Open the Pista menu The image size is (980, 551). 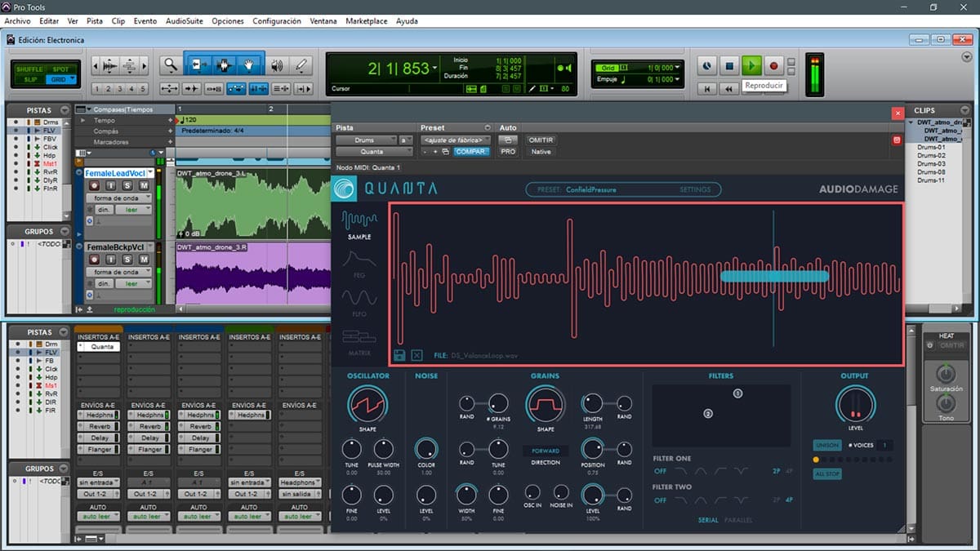point(95,20)
